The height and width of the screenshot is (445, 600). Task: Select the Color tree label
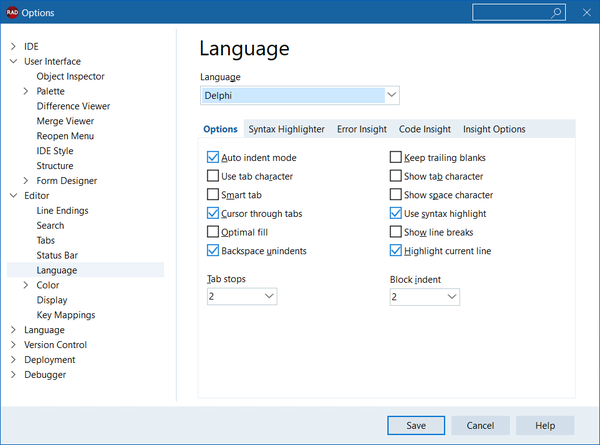(x=48, y=285)
